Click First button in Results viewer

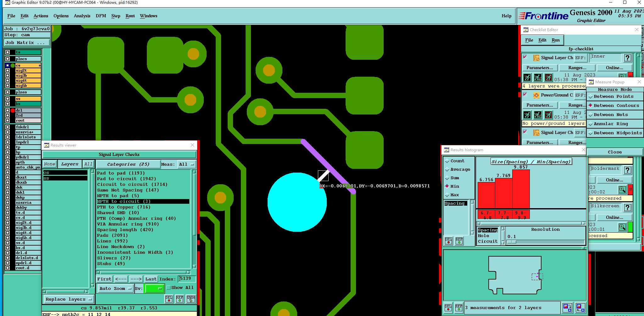click(x=104, y=279)
